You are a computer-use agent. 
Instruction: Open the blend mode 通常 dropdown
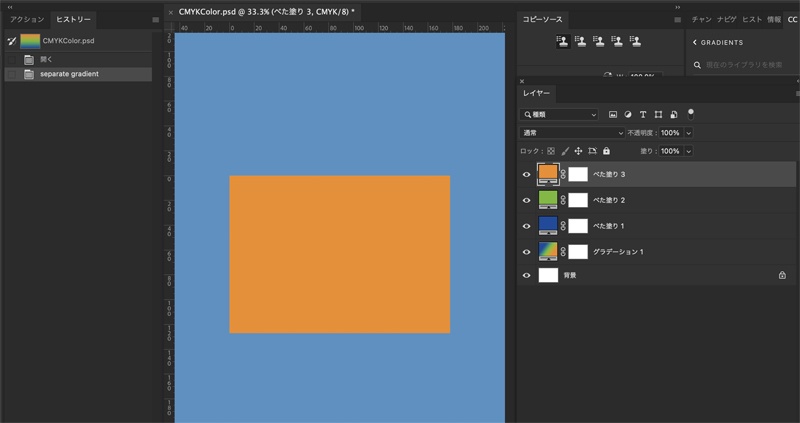(572, 133)
